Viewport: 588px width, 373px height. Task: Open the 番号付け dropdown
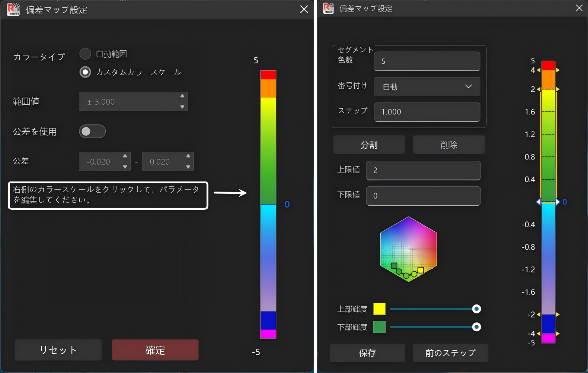tap(427, 86)
